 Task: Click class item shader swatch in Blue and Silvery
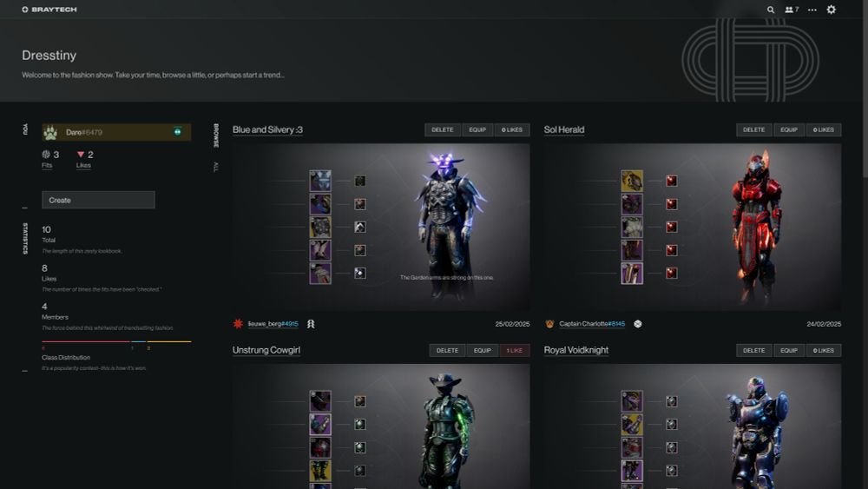360,273
